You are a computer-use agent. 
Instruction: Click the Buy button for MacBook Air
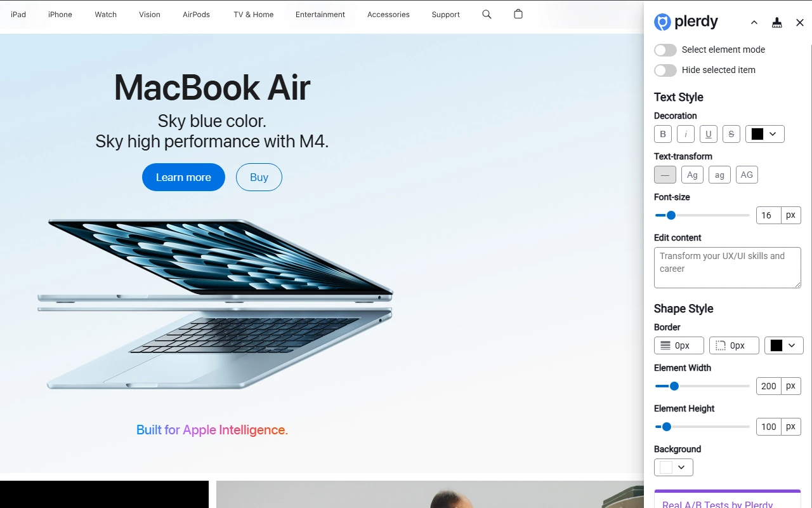pos(259,177)
